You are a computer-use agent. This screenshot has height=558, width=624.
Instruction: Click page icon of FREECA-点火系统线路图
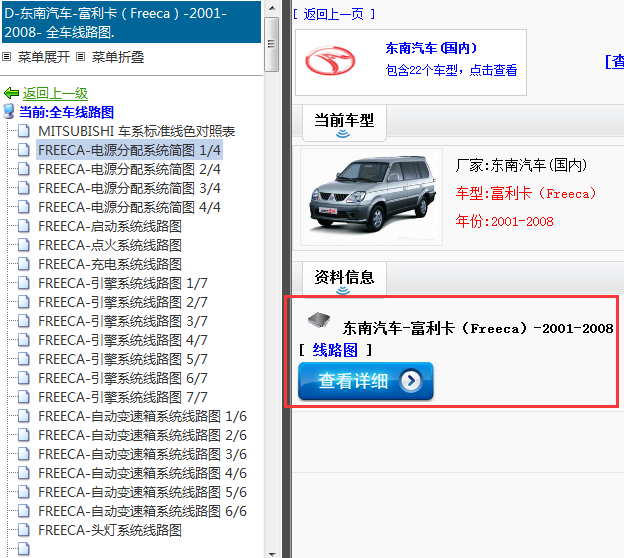[x=24, y=245]
